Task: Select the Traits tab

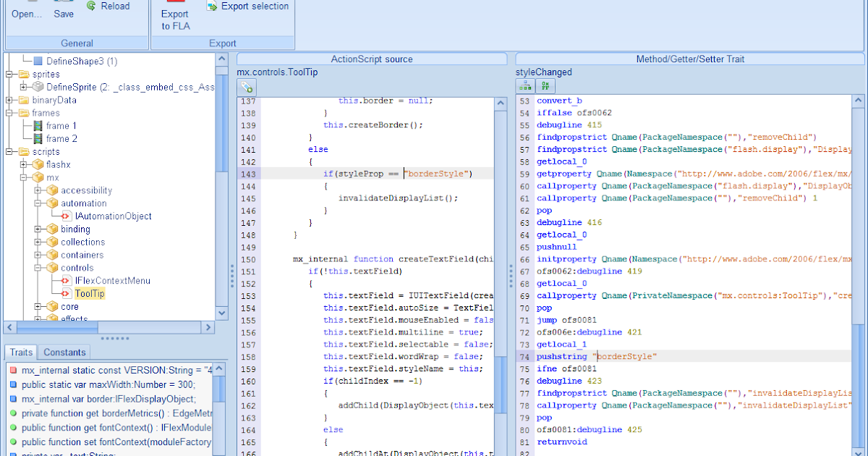Action: pos(20,352)
